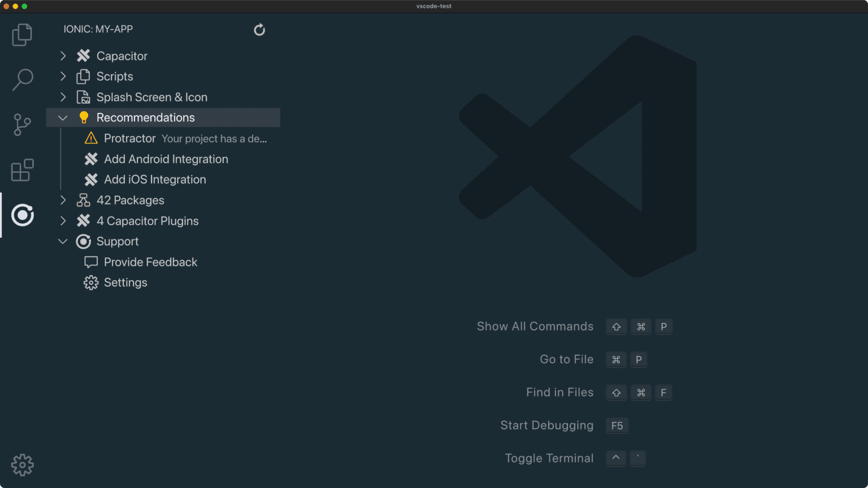Image resolution: width=868 pixels, height=488 pixels.
Task: Select the Explorer icon in activity bar
Action: 22,34
